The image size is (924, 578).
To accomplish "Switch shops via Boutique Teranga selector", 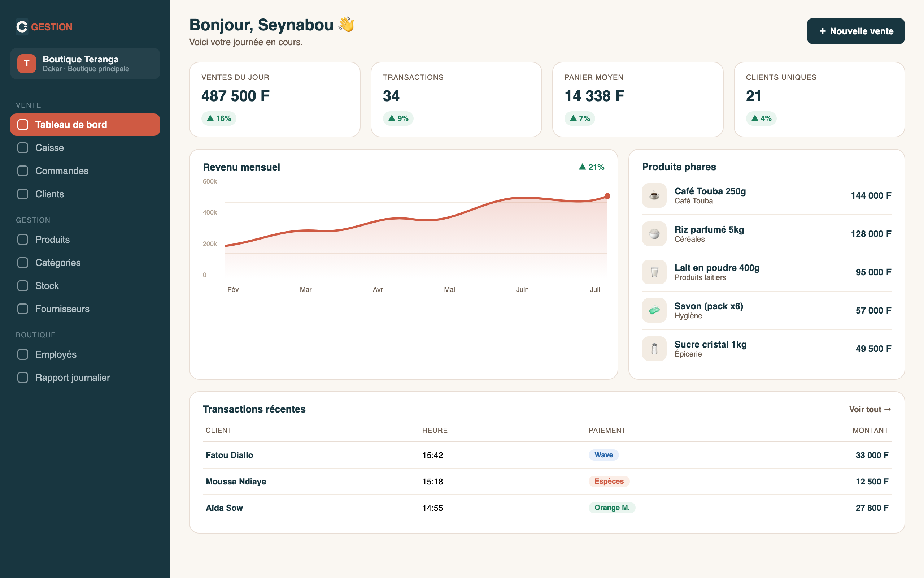I will pyautogui.click(x=85, y=64).
